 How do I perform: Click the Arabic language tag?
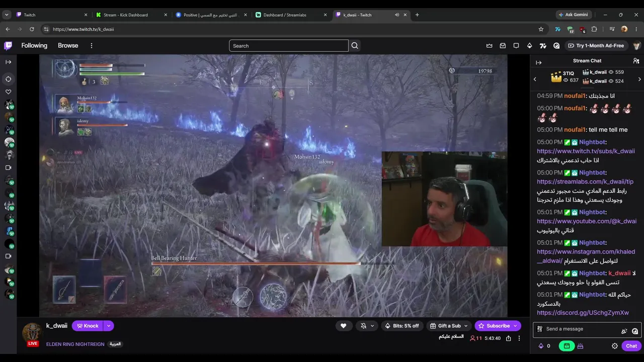[x=115, y=344]
